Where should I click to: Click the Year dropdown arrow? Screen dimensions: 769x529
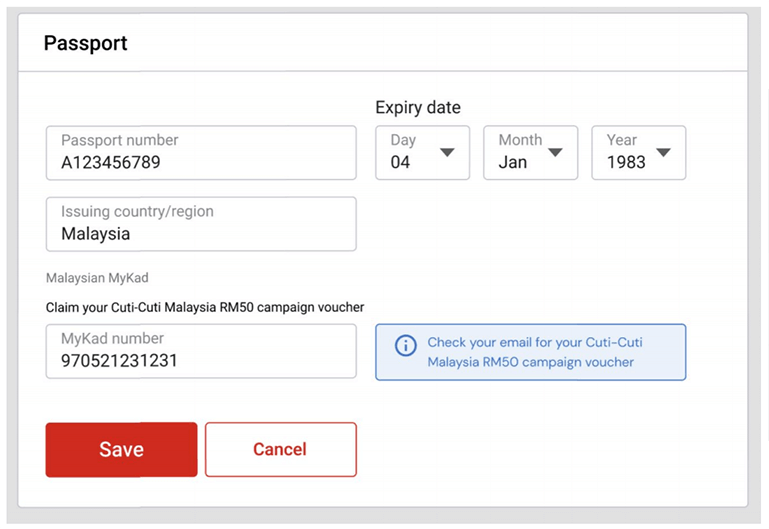click(x=663, y=152)
